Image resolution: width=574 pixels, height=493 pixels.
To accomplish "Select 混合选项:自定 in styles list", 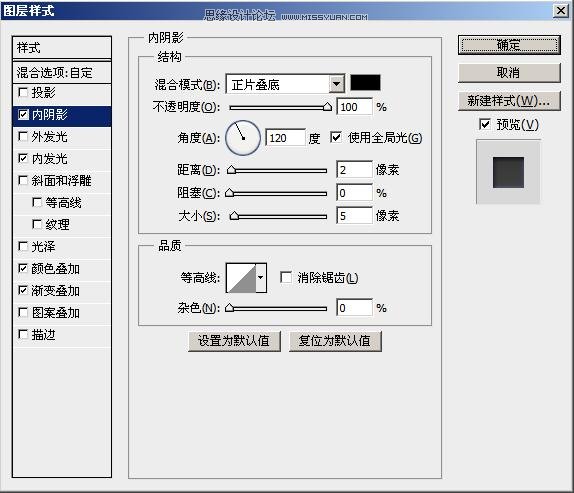I will [x=62, y=72].
